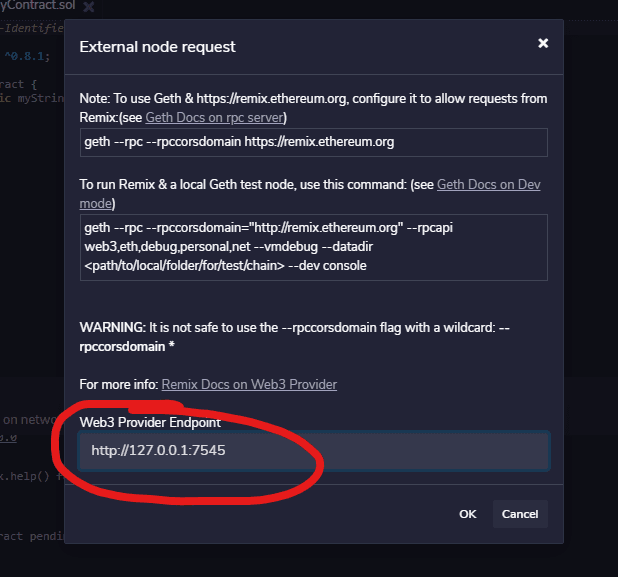Dismiss the dialog with Cancel
The width and height of the screenshot is (618, 577).
click(x=520, y=514)
